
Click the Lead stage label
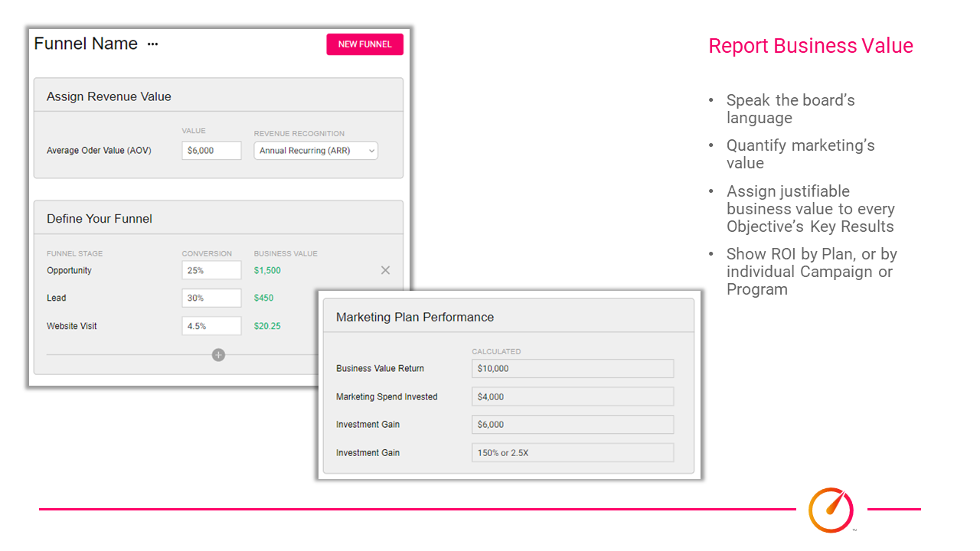[x=57, y=298]
